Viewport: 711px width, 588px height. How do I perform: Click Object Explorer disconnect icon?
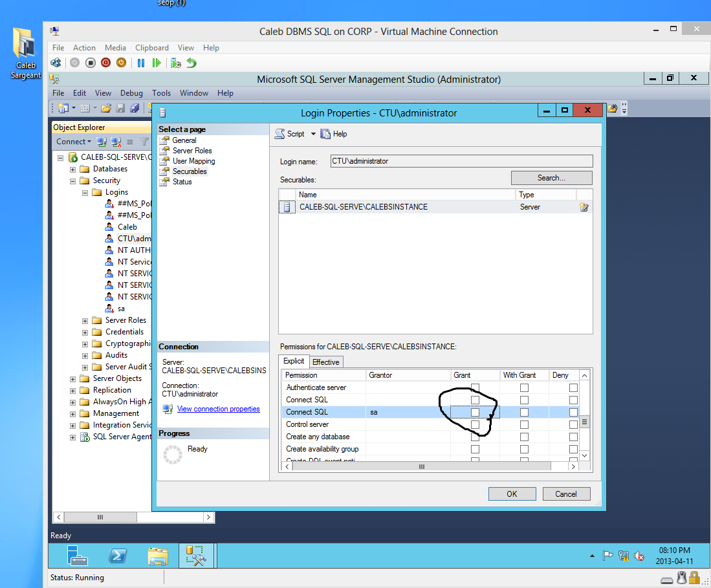tap(116, 142)
